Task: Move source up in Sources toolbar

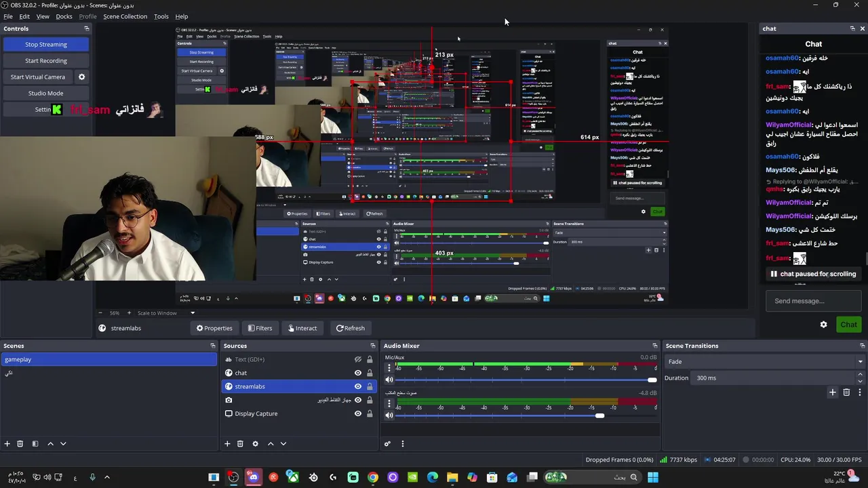Action: [x=271, y=444]
